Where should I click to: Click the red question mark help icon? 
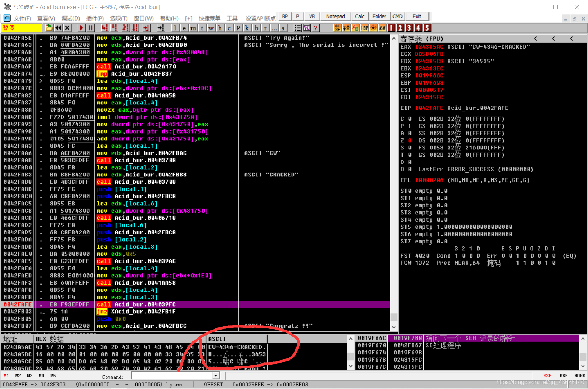[x=315, y=28]
